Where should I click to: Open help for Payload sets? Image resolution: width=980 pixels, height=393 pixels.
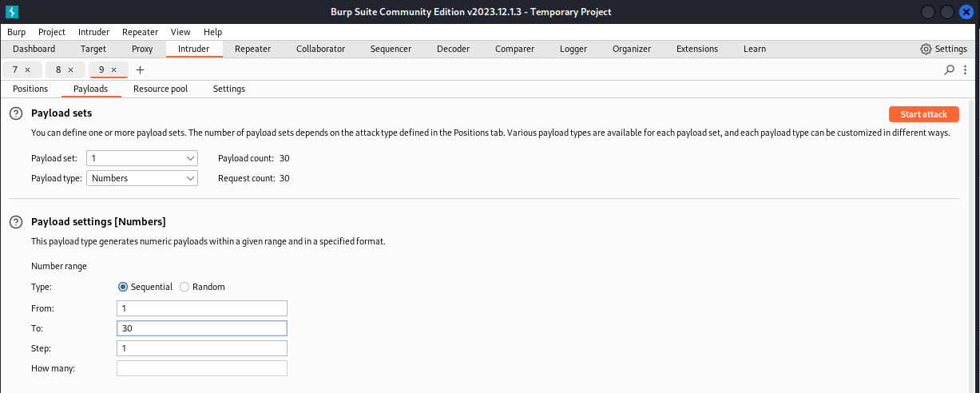[15, 113]
